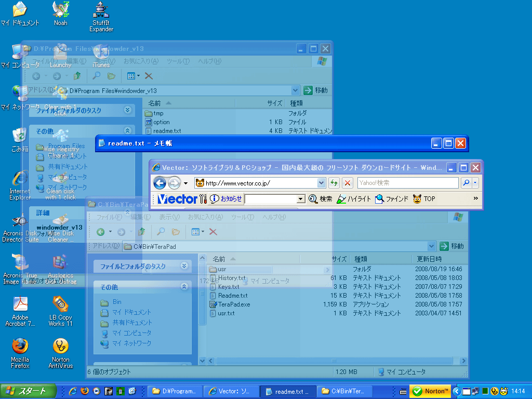Open the Bin link in TeraPad side panel

tap(117, 302)
